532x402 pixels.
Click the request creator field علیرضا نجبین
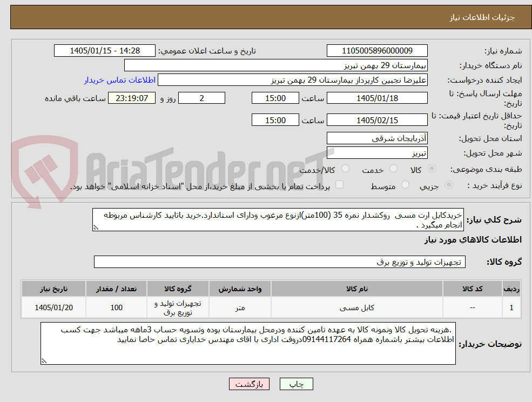(x=292, y=80)
